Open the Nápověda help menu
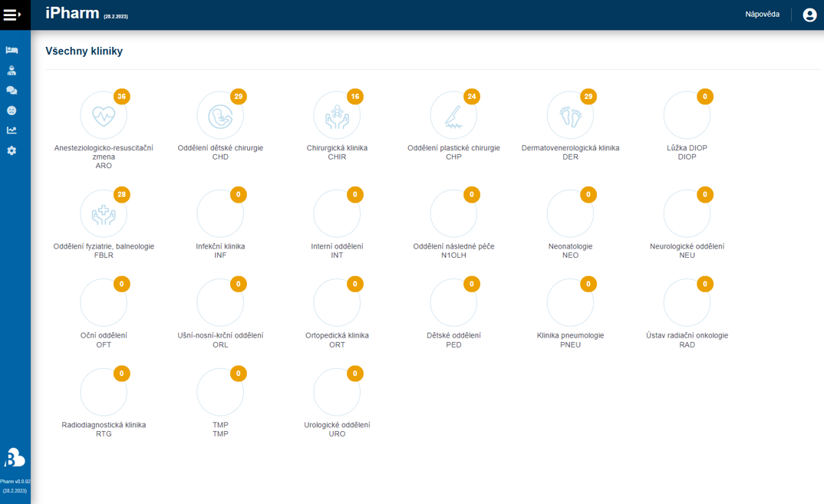The image size is (824, 504). tap(762, 15)
